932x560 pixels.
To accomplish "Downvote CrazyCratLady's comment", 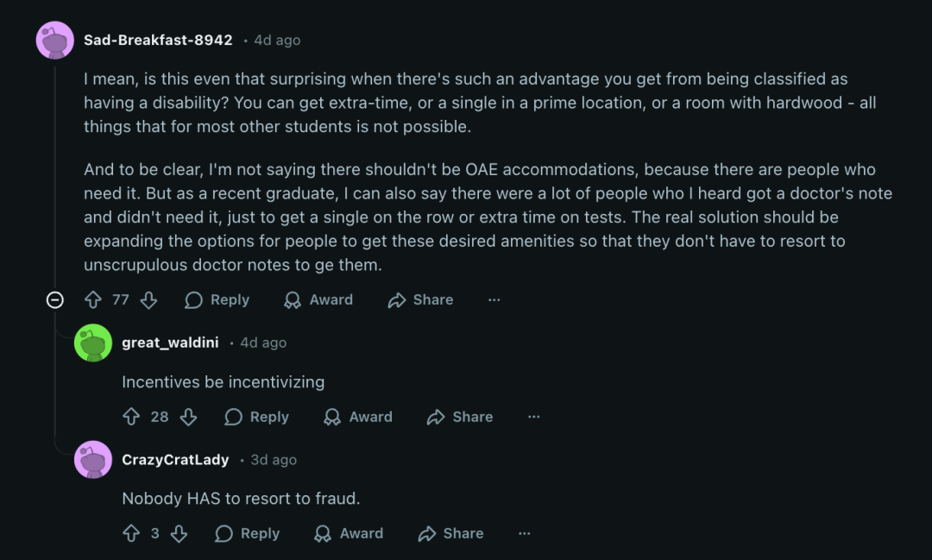I will click(x=179, y=533).
